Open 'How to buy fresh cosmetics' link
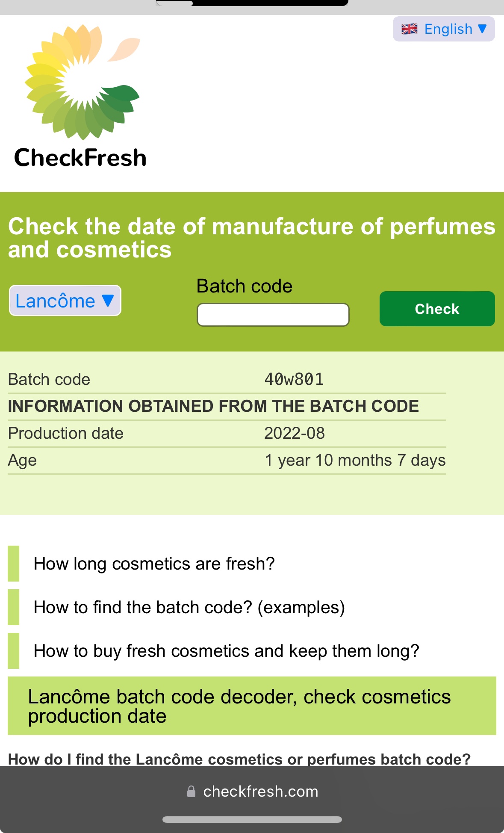The width and height of the screenshot is (504, 833). [x=226, y=651]
